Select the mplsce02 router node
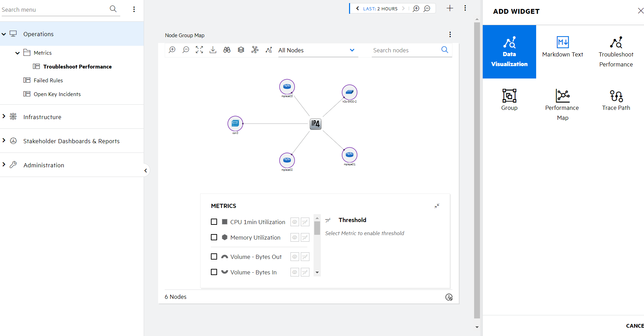The height and width of the screenshot is (336, 644). 287,160
